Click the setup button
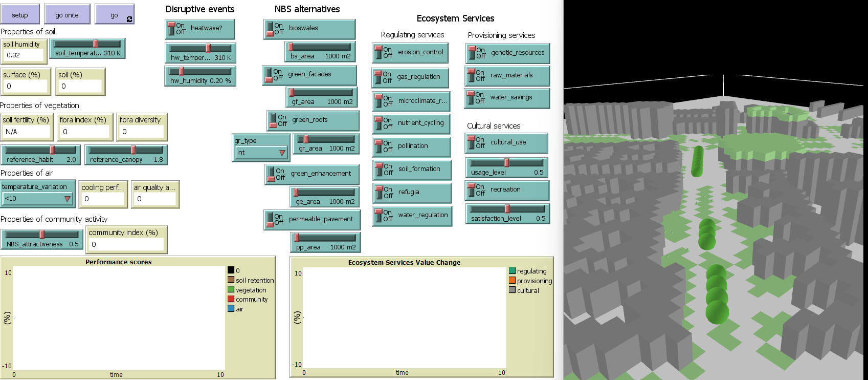 click(x=20, y=14)
